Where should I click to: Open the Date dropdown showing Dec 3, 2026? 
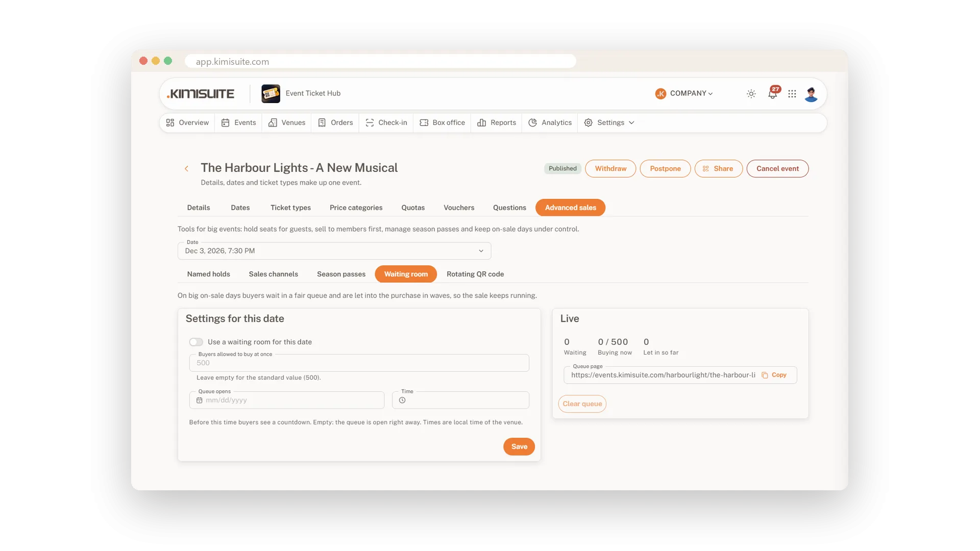334,251
